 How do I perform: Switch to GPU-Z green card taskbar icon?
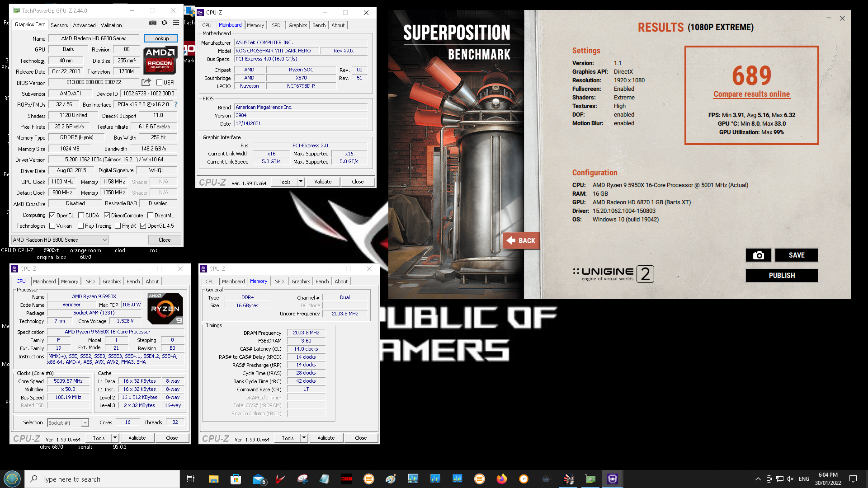click(x=590, y=479)
